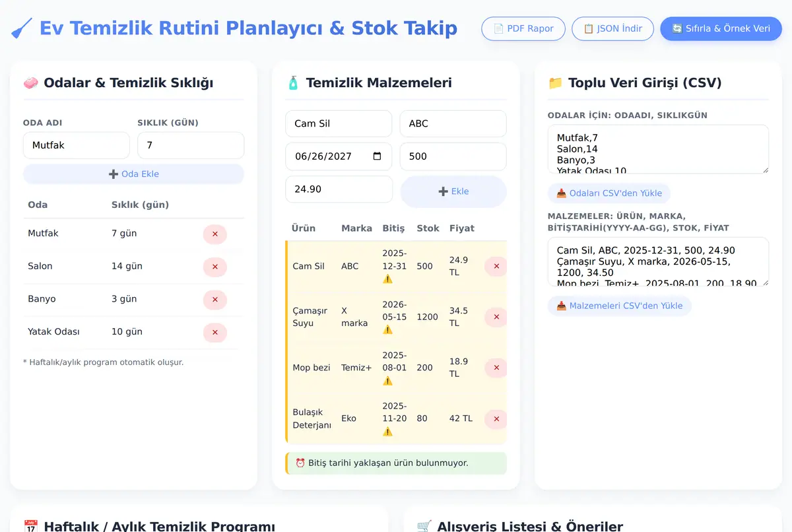Delete the Çamaşır Suyu product row
The width and height of the screenshot is (792, 532).
tap(496, 317)
